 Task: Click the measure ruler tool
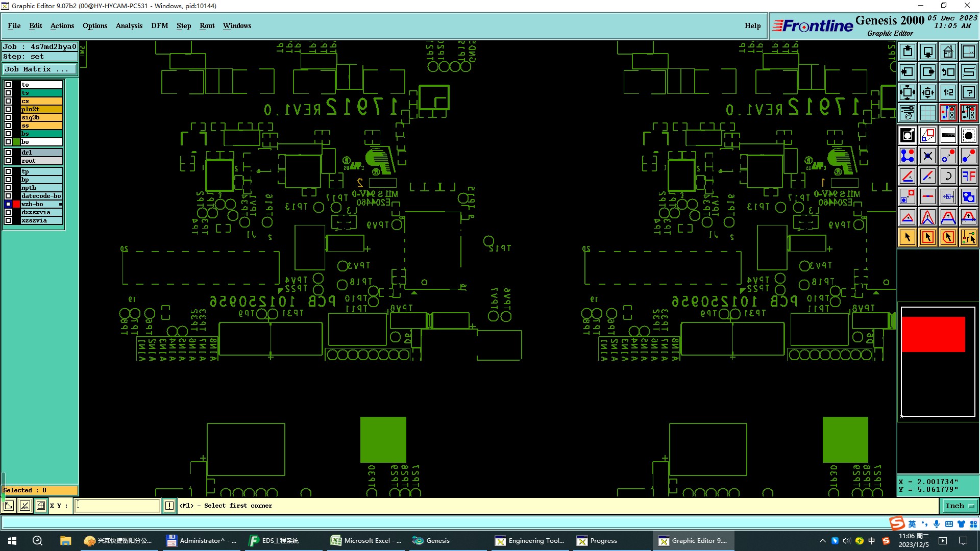coord(948,135)
